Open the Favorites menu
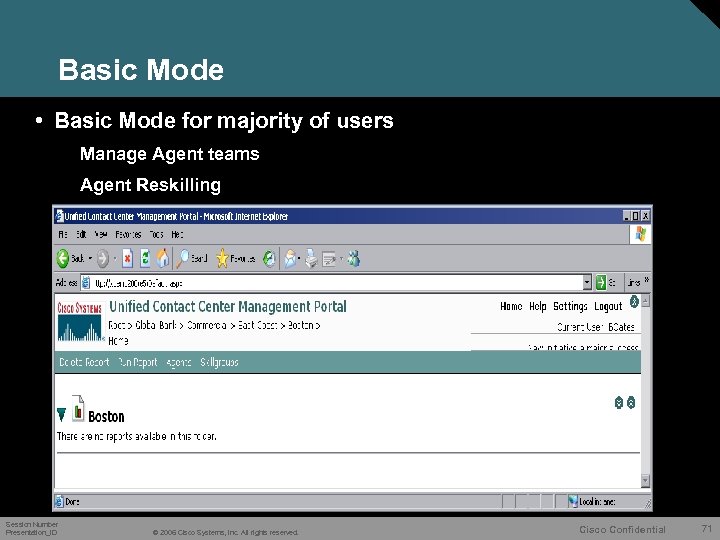Viewport: 720px width, 540px height. pyautogui.click(x=128, y=235)
